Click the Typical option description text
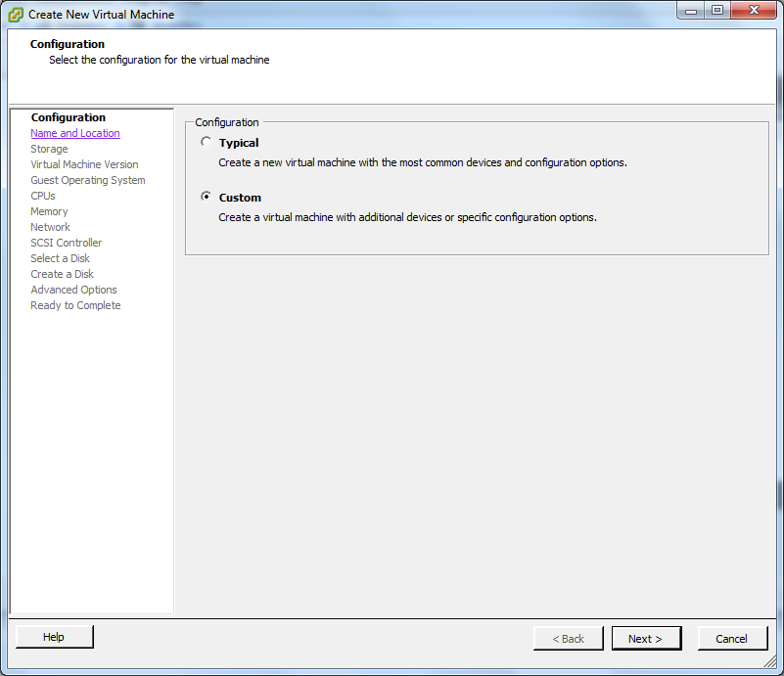Image resolution: width=784 pixels, height=676 pixels. pyautogui.click(x=423, y=162)
